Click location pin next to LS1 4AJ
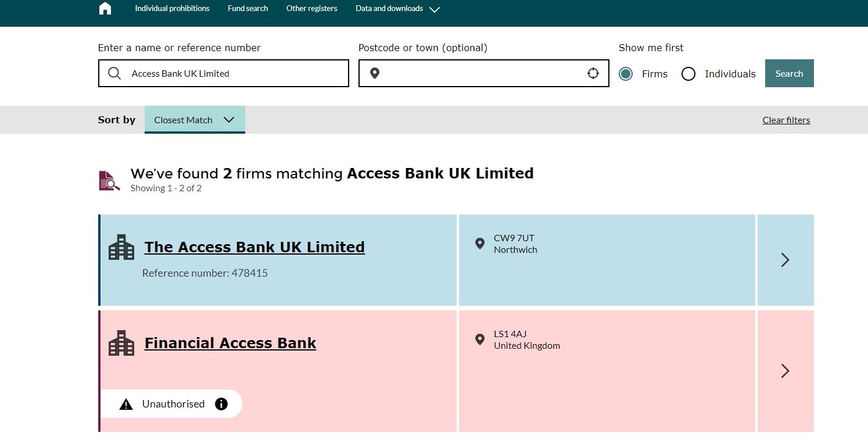The width and height of the screenshot is (868, 447). click(480, 339)
